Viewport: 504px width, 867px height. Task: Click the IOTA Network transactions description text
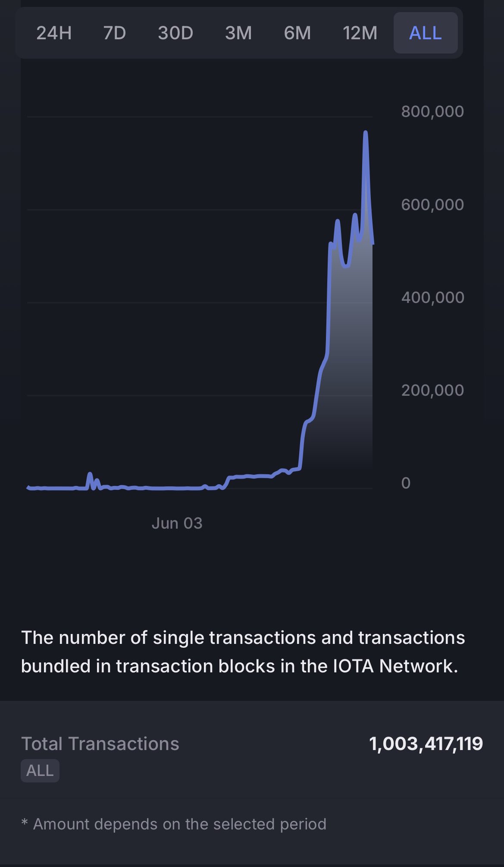[243, 652]
